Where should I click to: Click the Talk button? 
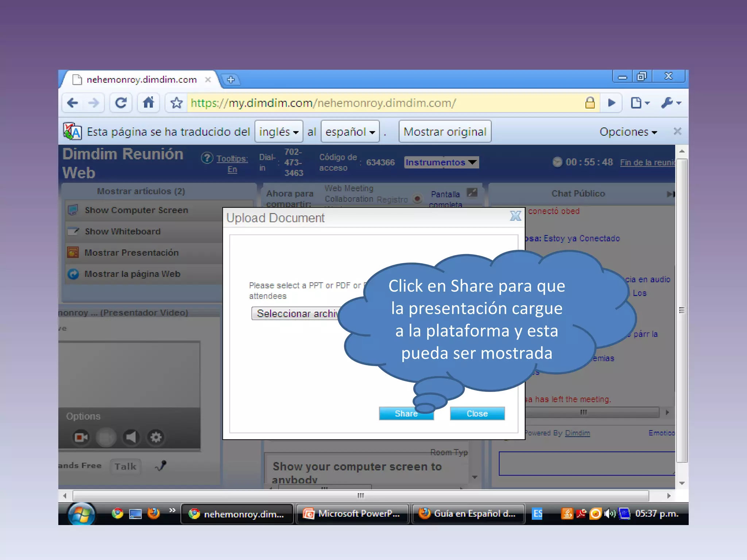pos(125,466)
